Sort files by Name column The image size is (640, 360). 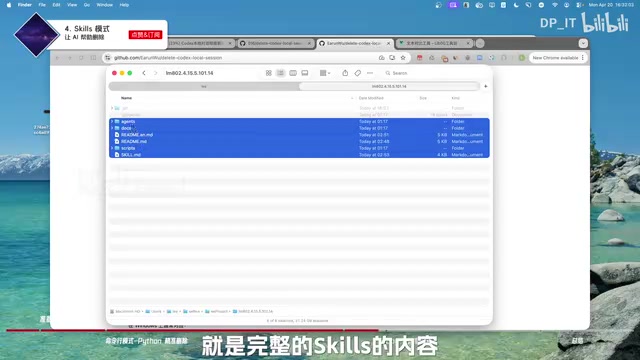click(126, 98)
